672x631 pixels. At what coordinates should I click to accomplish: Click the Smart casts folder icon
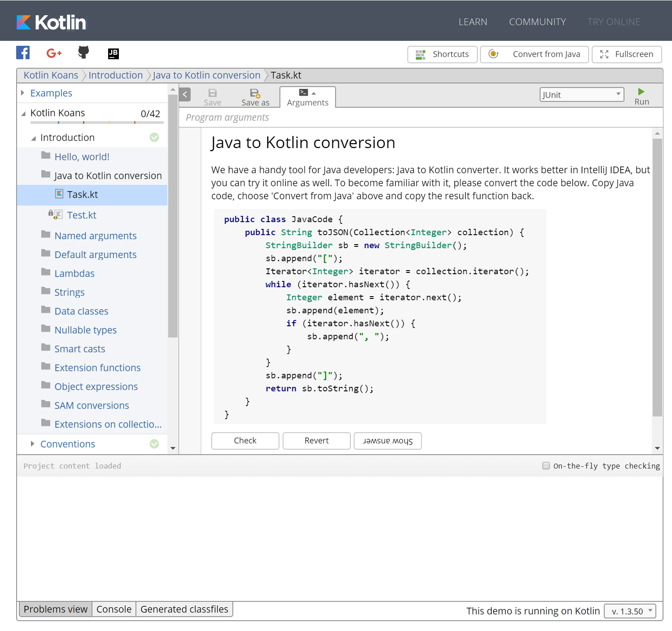(46, 347)
